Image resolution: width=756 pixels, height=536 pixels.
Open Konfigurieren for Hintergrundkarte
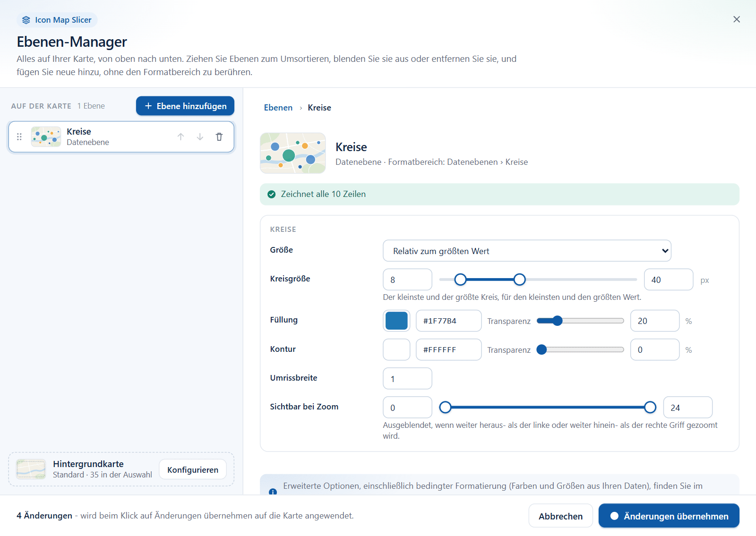coord(193,469)
